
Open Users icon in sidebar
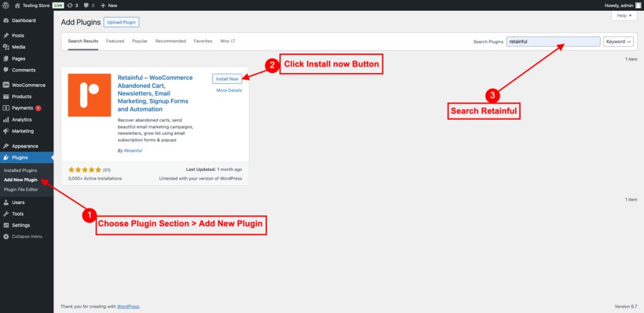[x=6, y=202]
